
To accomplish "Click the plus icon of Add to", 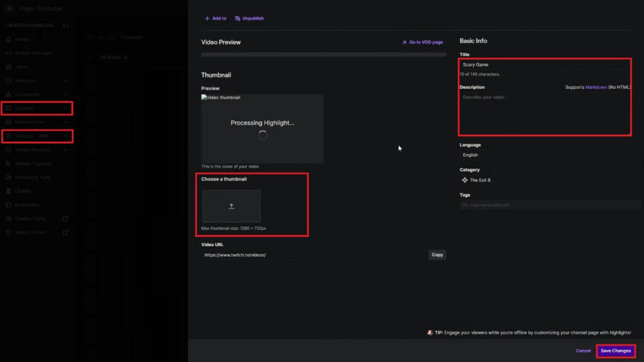I will coord(207,18).
